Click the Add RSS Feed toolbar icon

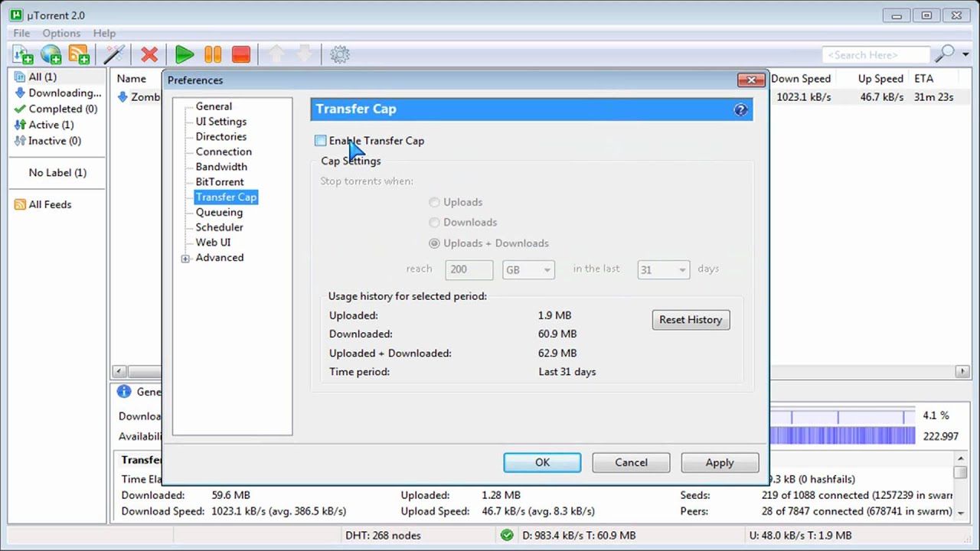coord(80,54)
